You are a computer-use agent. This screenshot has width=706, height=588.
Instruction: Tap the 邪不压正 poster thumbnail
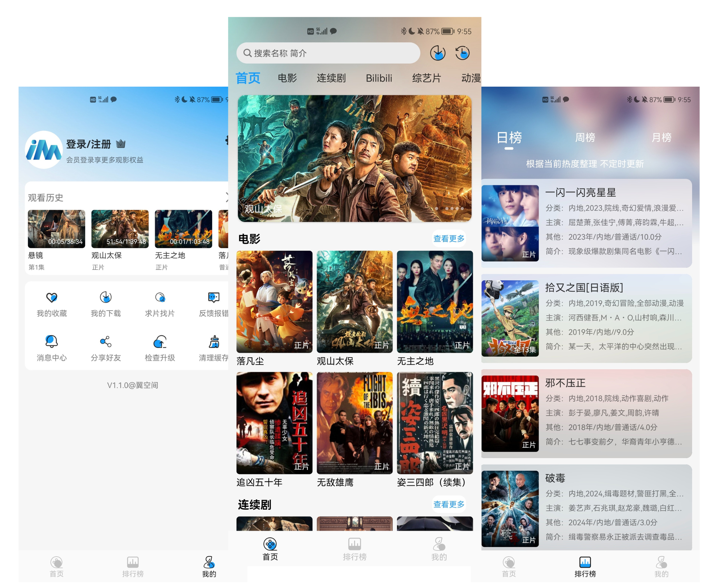pyautogui.click(x=510, y=413)
